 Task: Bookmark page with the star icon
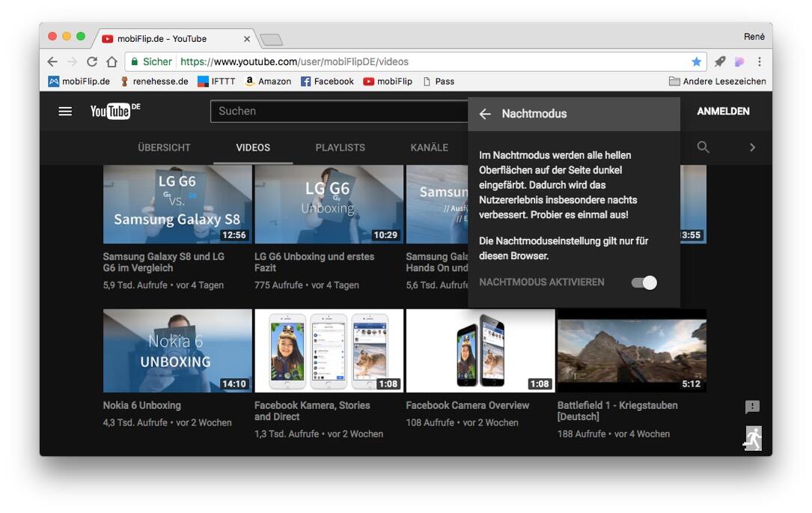point(696,61)
